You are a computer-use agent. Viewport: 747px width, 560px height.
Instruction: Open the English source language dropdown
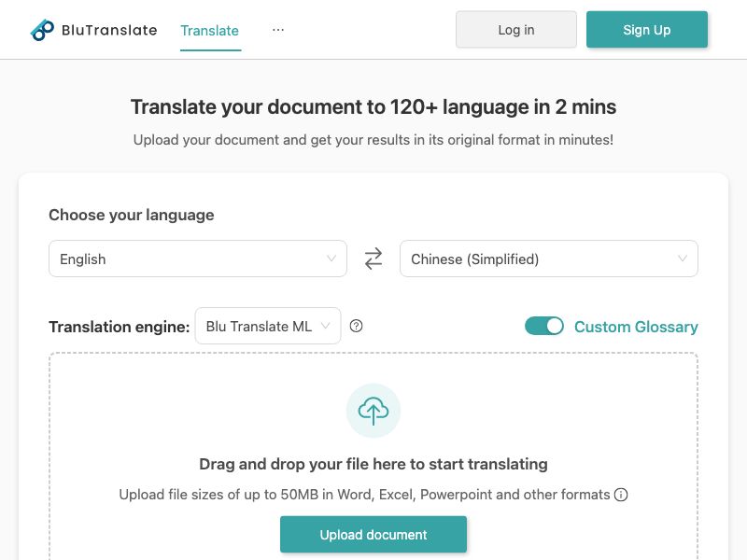point(198,259)
